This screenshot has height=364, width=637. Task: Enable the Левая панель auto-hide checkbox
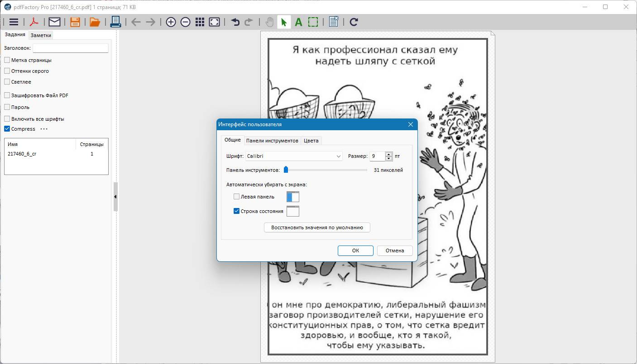(236, 197)
